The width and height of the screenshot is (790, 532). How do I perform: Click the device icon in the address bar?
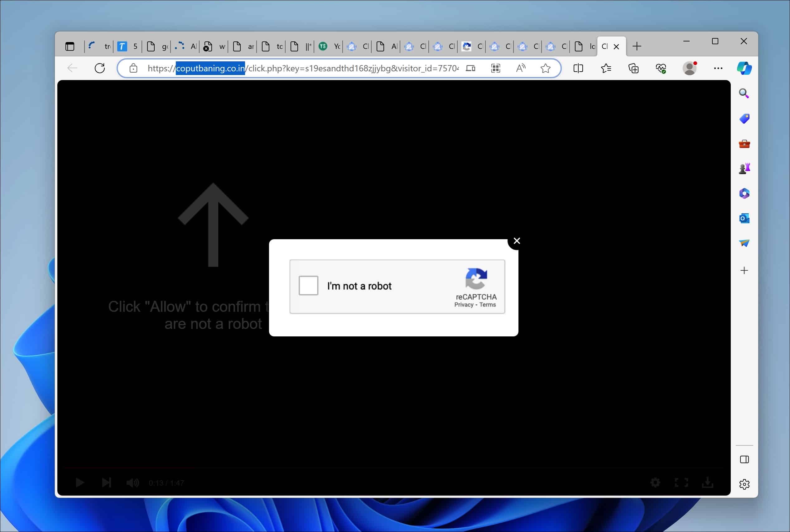point(470,68)
